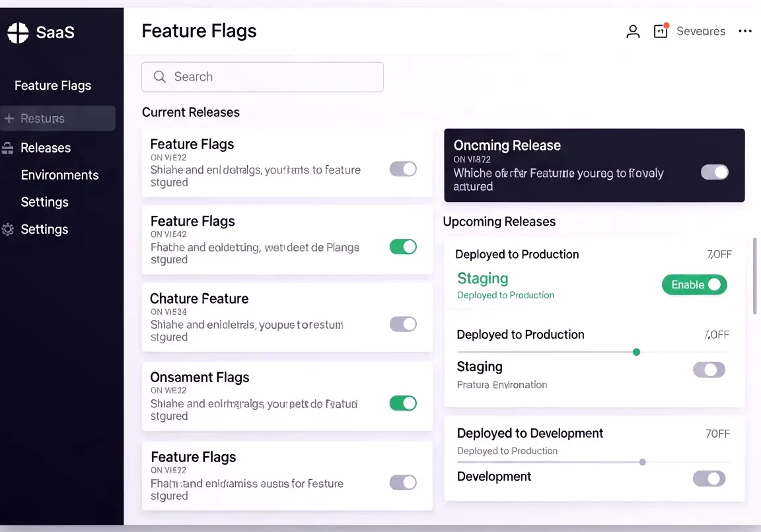Click the Chature Feature card title
The image size is (761, 532).
199,299
